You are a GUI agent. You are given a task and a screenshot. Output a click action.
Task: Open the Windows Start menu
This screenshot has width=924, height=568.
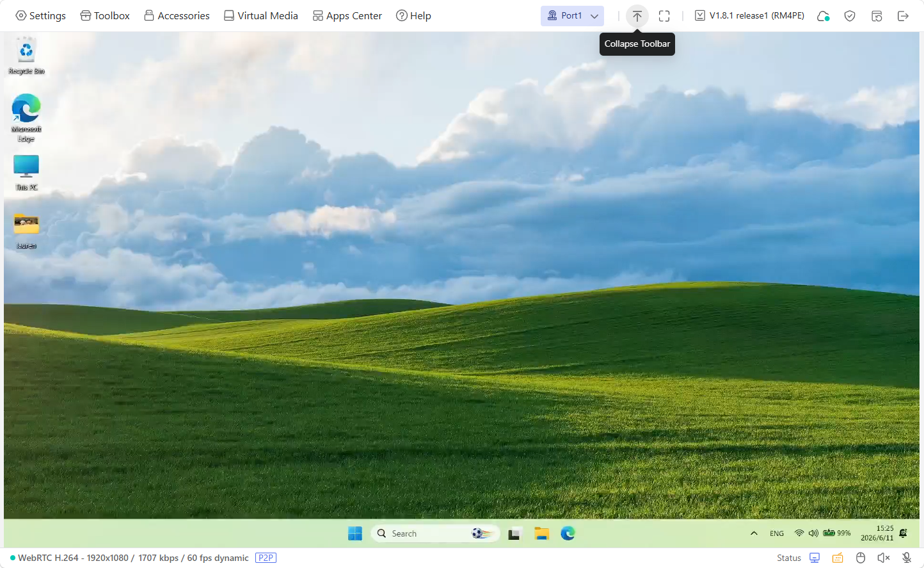355,533
